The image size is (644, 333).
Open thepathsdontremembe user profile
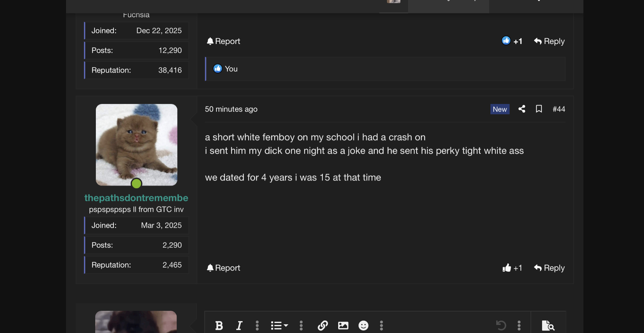pyautogui.click(x=136, y=198)
